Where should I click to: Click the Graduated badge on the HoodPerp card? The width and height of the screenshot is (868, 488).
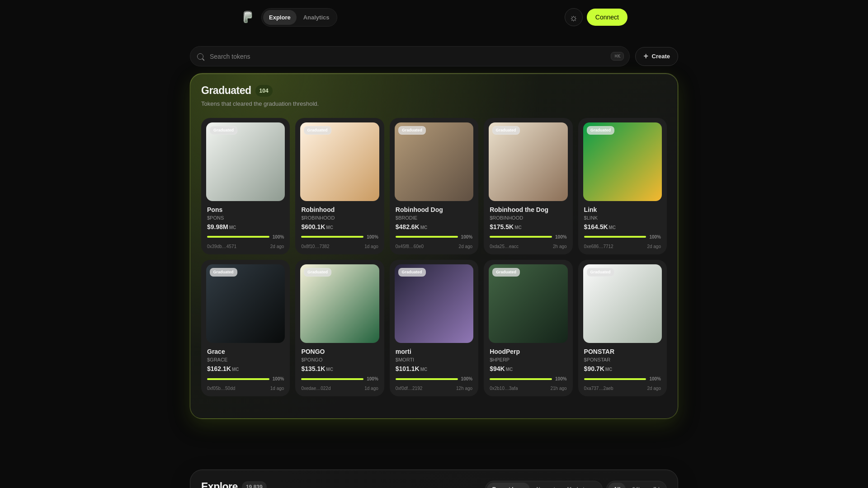tap(506, 272)
